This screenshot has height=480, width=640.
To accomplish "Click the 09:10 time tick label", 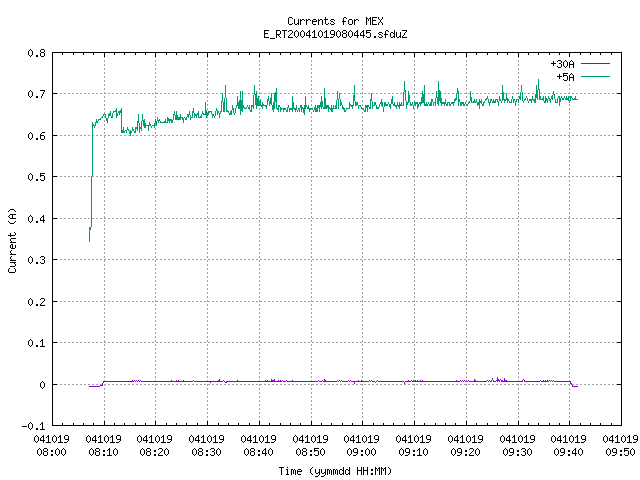I will point(413,452).
